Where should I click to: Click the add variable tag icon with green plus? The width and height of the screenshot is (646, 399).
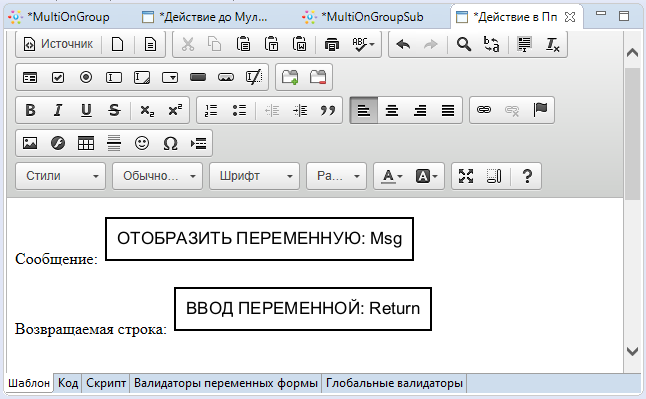(290, 77)
